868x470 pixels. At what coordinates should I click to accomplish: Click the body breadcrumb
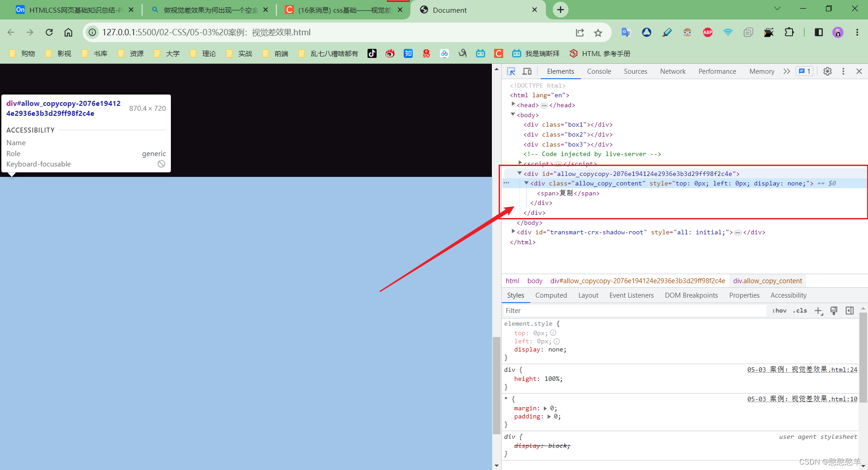[534, 281]
